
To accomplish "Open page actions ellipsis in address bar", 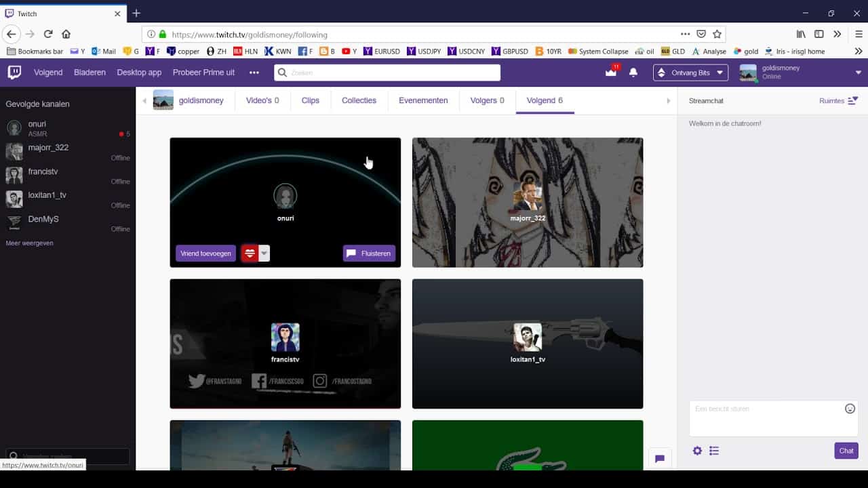I will pos(686,34).
